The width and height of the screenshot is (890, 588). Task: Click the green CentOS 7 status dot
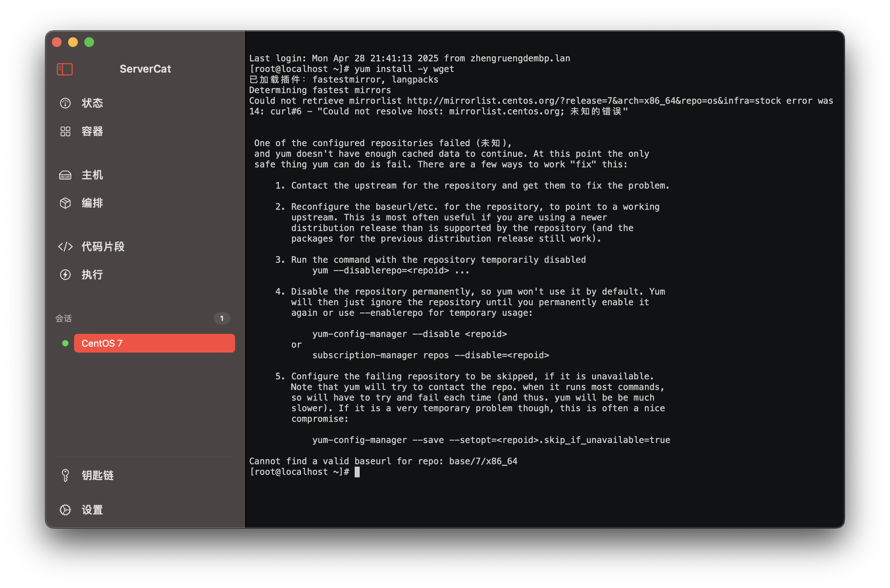pos(65,343)
